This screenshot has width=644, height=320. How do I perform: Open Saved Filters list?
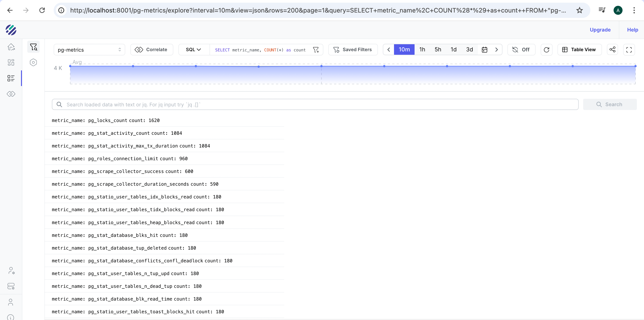click(352, 49)
